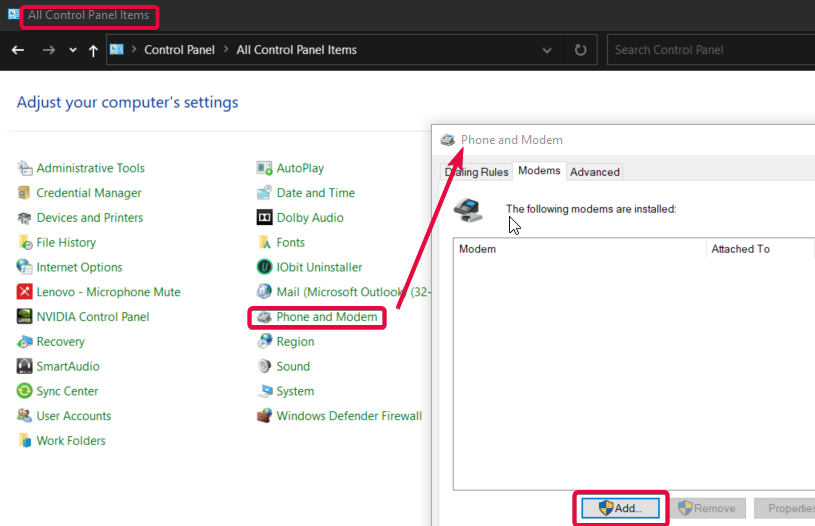Click the Control Panel address bar icon

click(x=116, y=49)
